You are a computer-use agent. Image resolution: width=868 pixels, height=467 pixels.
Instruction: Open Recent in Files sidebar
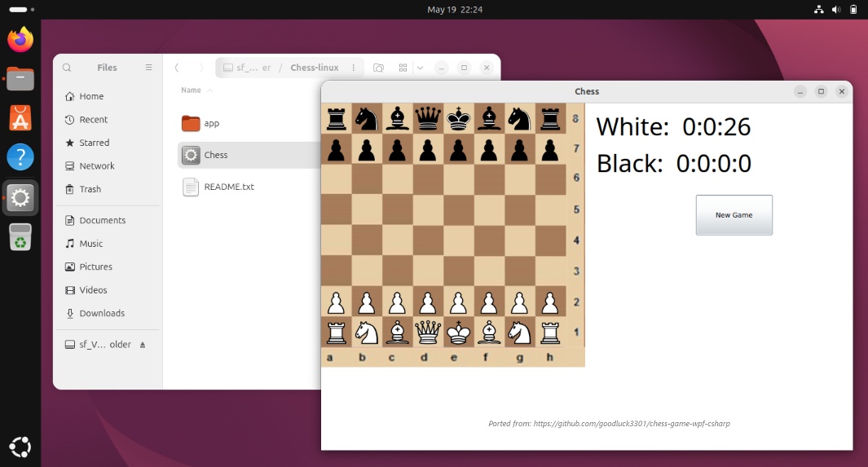click(108, 120)
